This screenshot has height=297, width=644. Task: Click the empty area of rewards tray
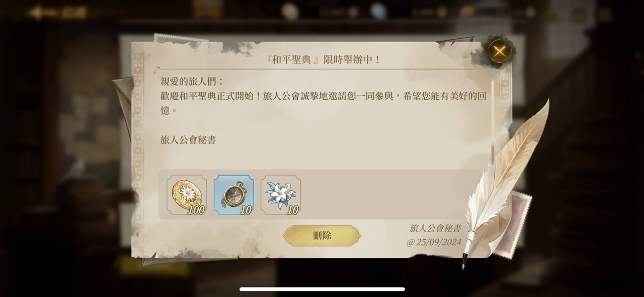point(387,195)
